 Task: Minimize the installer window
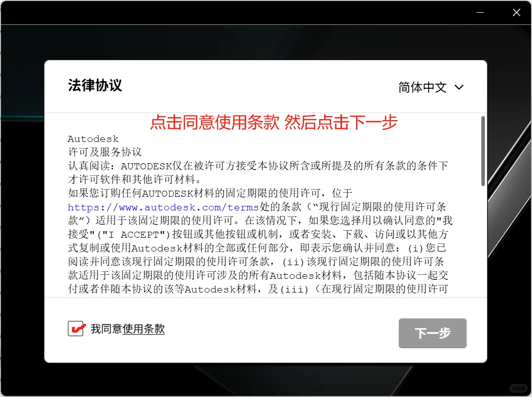(x=480, y=12)
